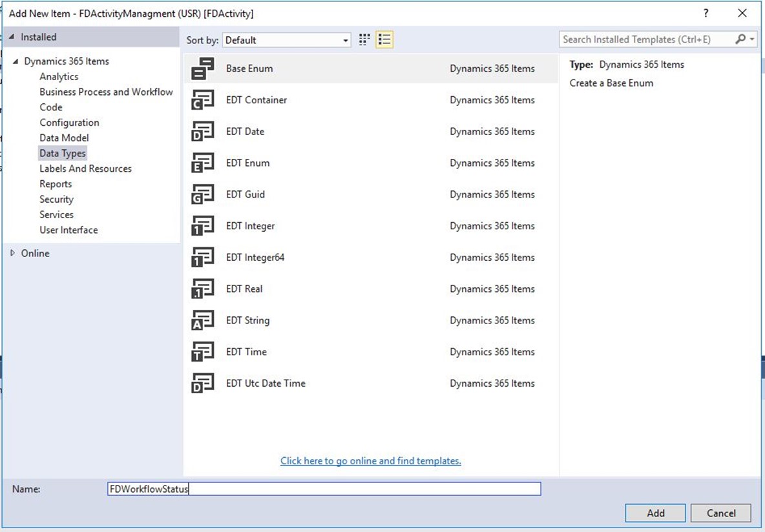Pick the EDT Integer icon
Viewport: 765px width, 532px height.
click(x=202, y=226)
